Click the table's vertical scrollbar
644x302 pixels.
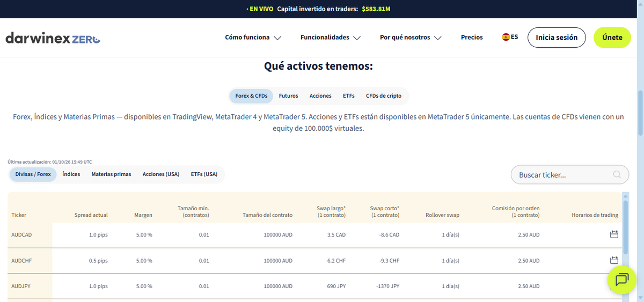pos(625,227)
